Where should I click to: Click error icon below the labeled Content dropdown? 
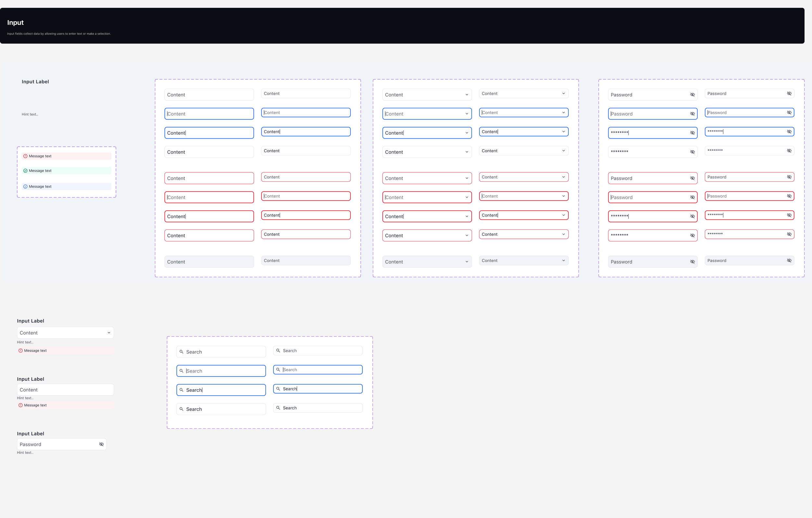tap(20, 351)
